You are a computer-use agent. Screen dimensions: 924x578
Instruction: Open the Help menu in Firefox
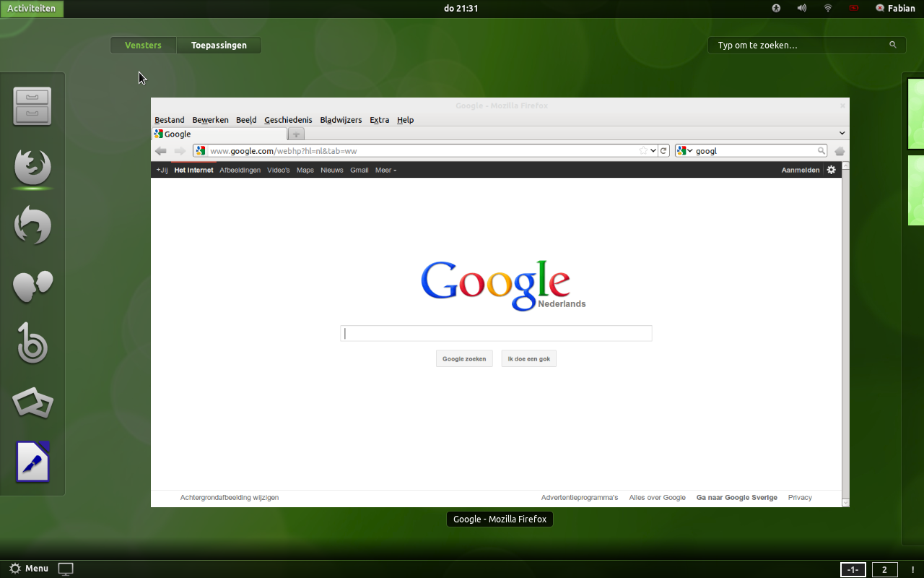pyautogui.click(x=406, y=120)
